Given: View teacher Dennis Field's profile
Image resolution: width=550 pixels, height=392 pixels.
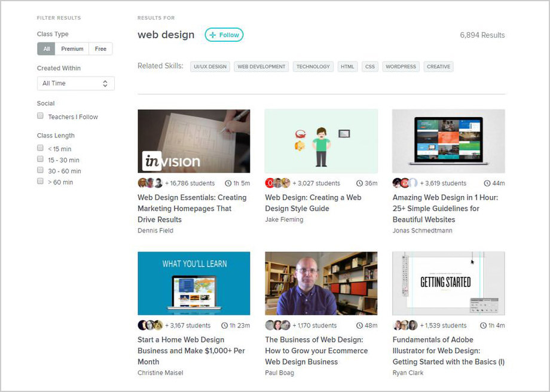Looking at the screenshot, I should [155, 231].
